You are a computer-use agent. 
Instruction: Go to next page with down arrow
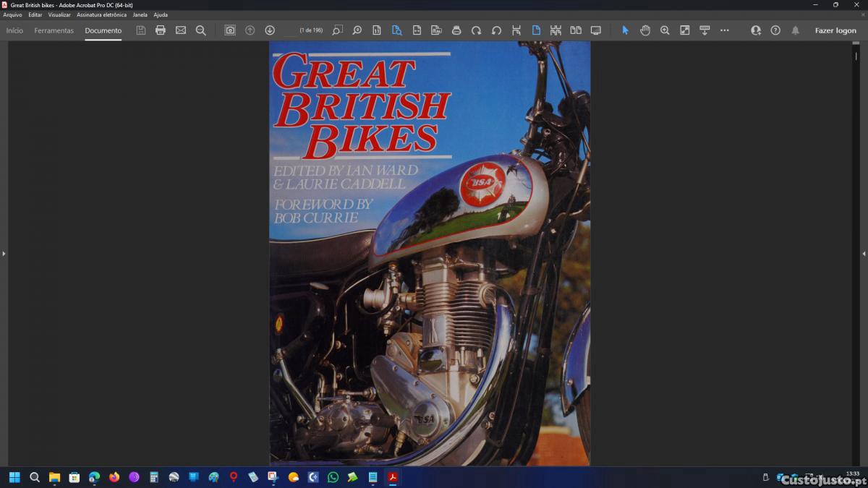click(270, 30)
